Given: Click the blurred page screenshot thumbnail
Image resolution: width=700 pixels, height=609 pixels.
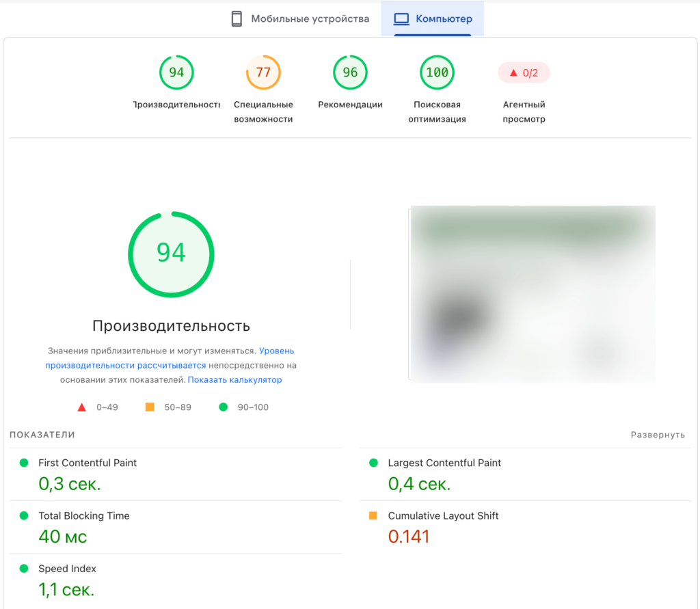Looking at the screenshot, I should coord(533,294).
